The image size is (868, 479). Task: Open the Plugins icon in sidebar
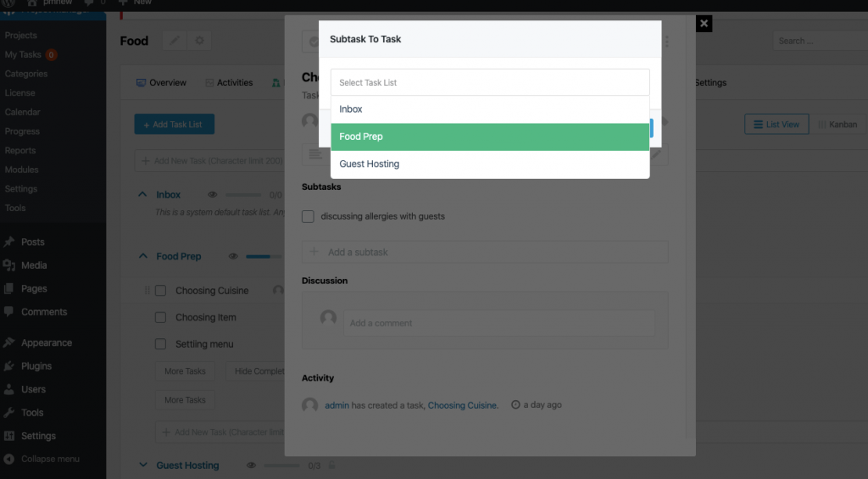tap(8, 366)
